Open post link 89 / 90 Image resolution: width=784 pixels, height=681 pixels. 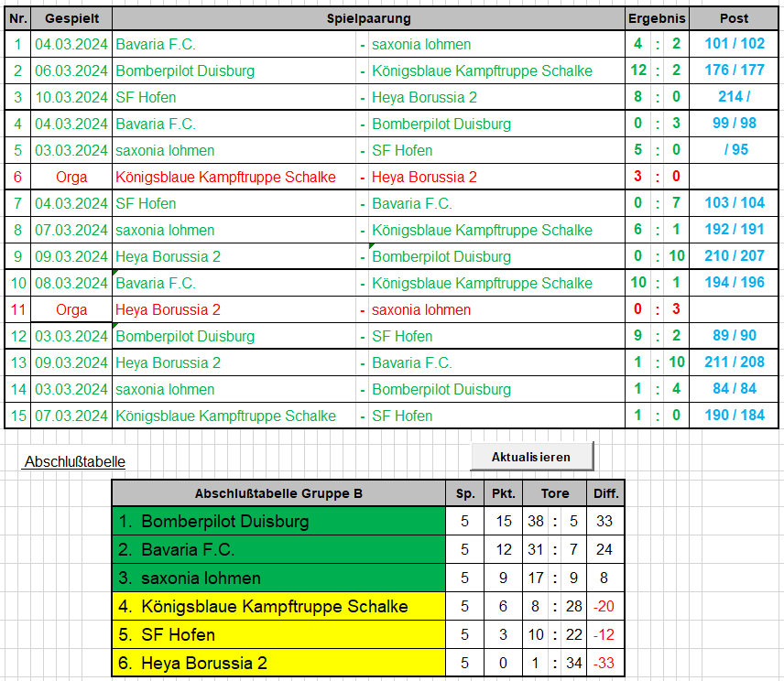click(735, 335)
